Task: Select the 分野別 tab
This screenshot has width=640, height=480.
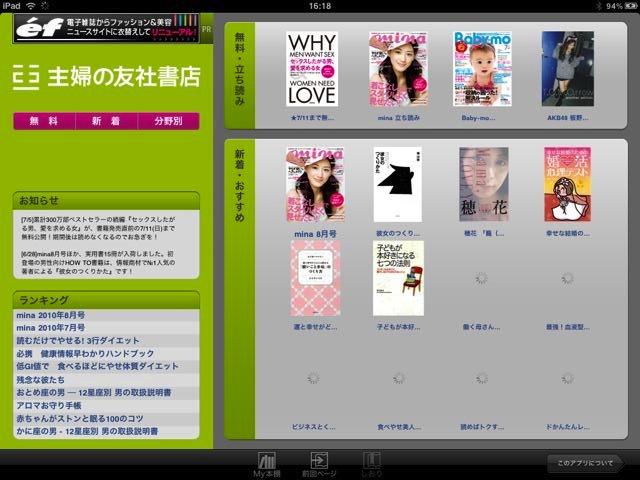Action: pyautogui.click(x=169, y=121)
